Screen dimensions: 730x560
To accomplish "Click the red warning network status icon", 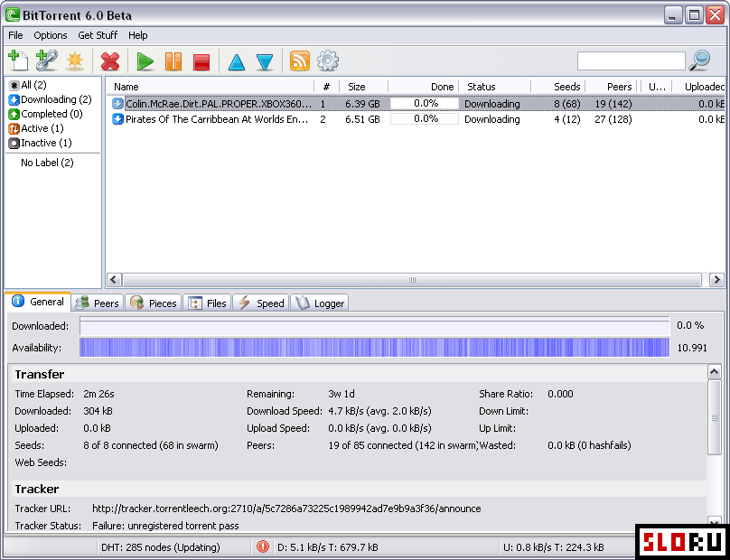I will click(x=263, y=546).
